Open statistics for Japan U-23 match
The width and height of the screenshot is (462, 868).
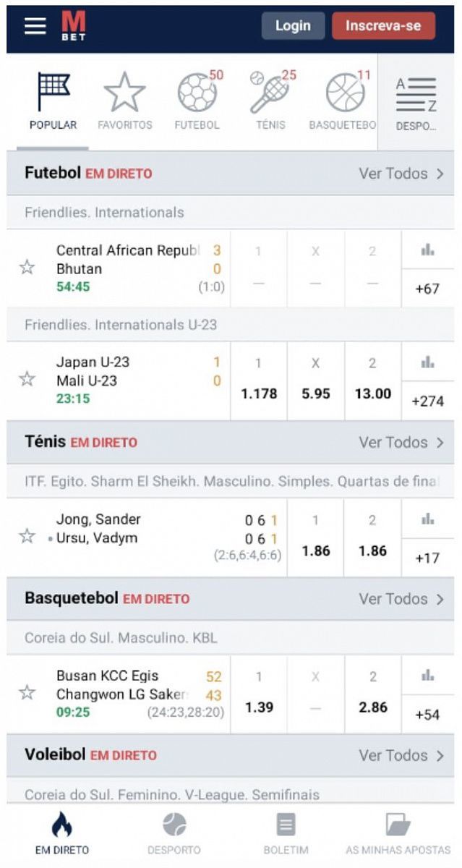tap(427, 362)
